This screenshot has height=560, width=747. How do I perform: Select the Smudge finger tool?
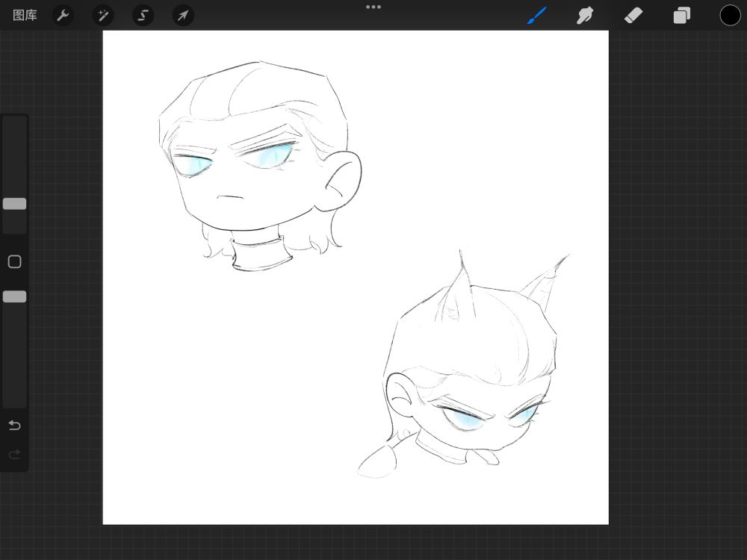tap(585, 15)
